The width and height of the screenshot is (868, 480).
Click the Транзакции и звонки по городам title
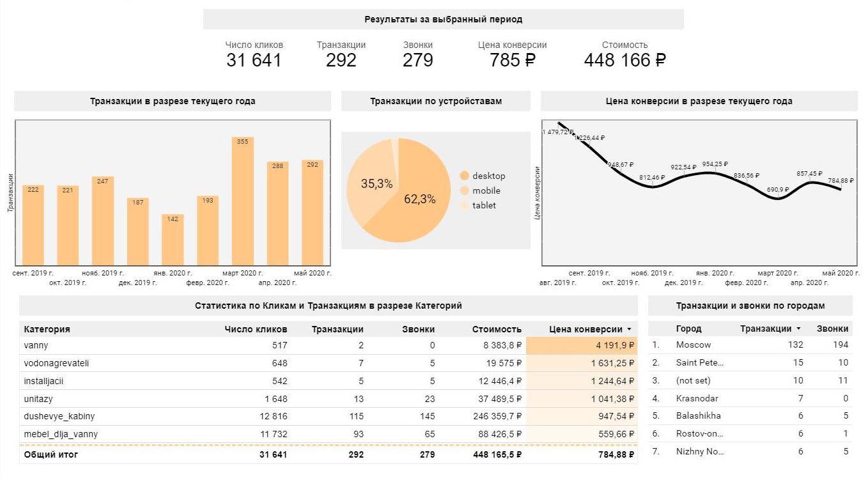(x=750, y=306)
